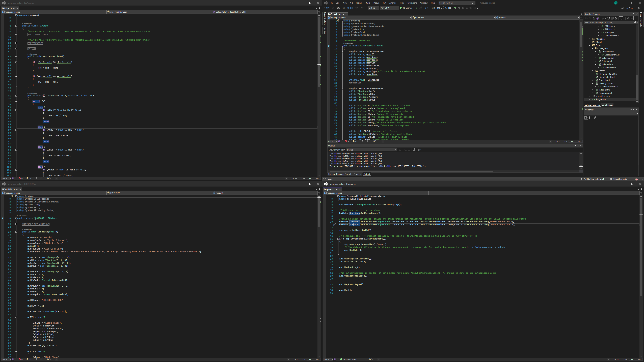Click code cleanup broom in Program.cs window
Viewport: 644px width, 362px height.
click(370, 359)
